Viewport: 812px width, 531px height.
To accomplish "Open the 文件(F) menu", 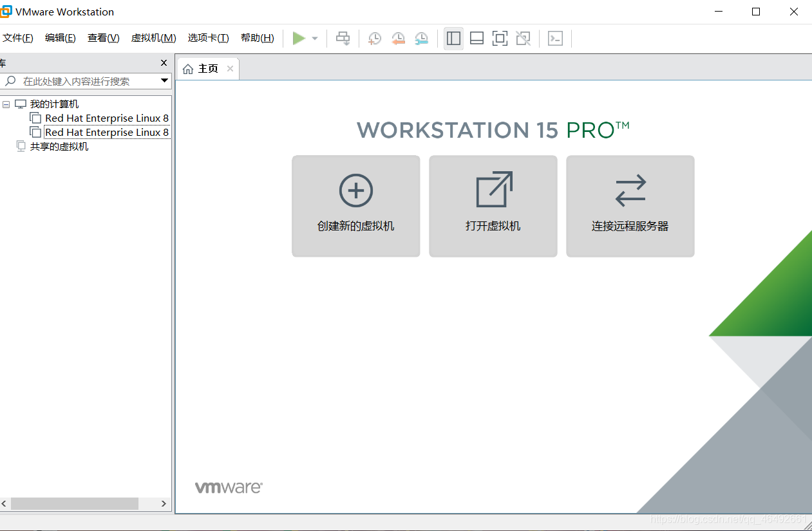I will pyautogui.click(x=18, y=38).
